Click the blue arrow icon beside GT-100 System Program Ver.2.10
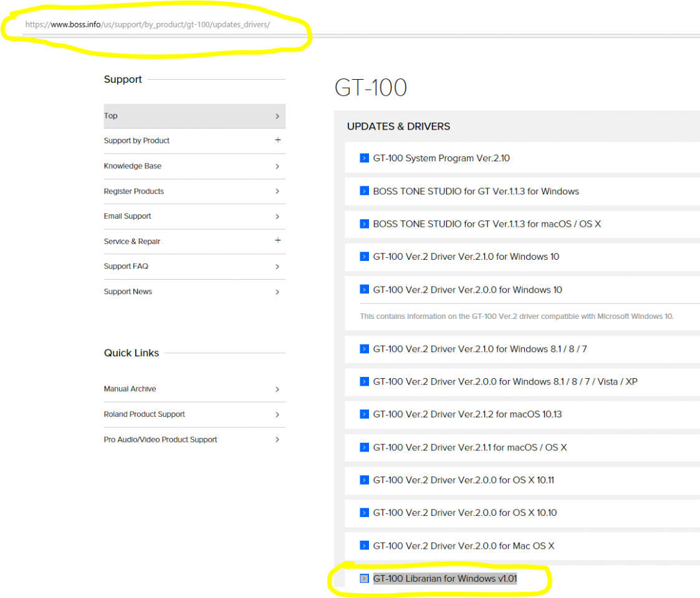Image resolution: width=700 pixels, height=598 pixels. coord(364,158)
